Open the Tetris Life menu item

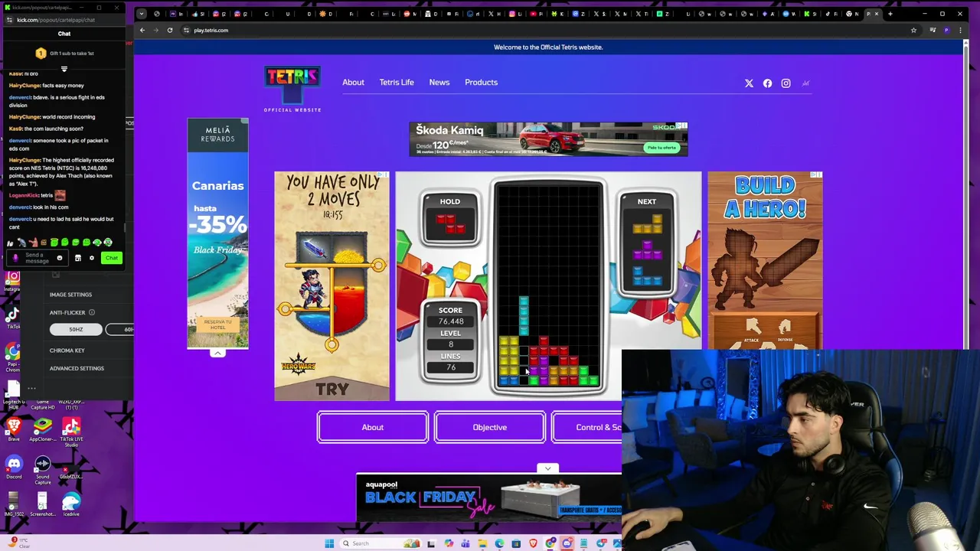pos(397,82)
